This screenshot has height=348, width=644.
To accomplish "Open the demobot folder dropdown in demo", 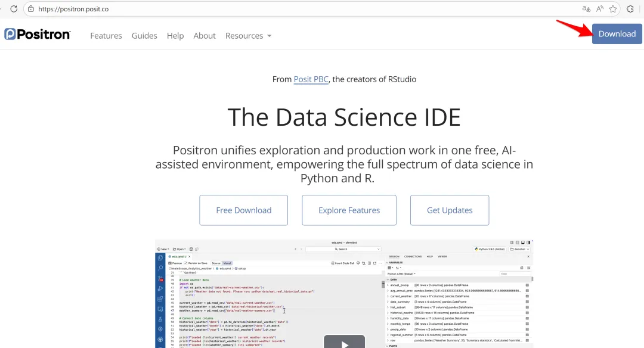I will [519, 249].
